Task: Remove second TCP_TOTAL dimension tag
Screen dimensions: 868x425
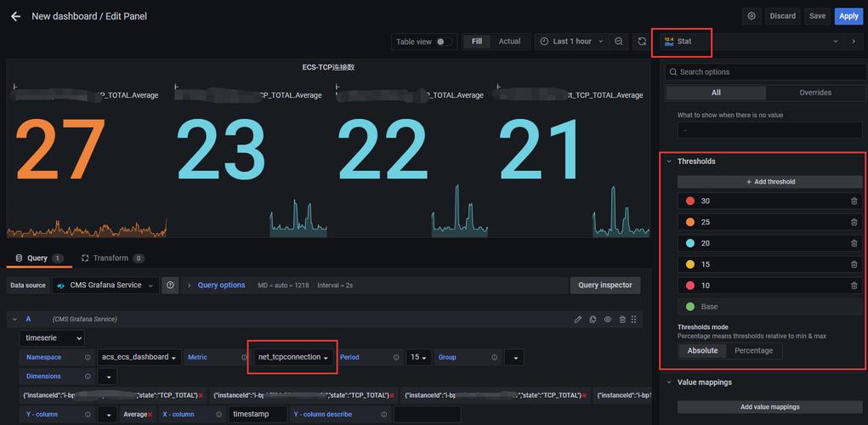Action: [391, 395]
